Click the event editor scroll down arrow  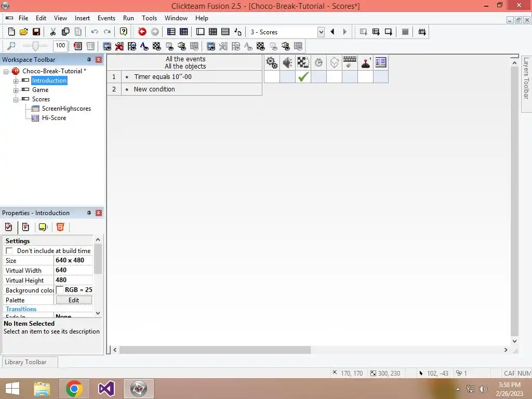pos(515,341)
